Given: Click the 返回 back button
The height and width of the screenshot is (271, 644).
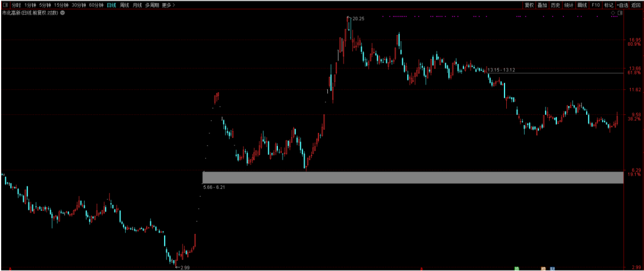Looking at the screenshot, I should point(636,5).
